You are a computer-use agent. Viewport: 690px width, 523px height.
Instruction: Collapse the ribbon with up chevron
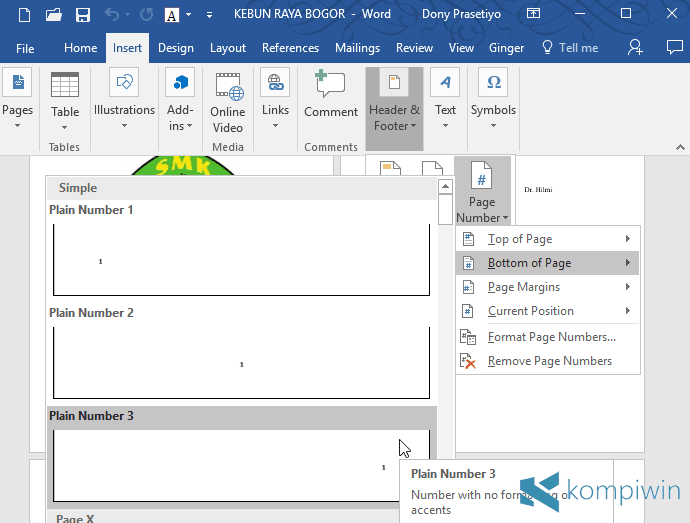click(x=680, y=147)
